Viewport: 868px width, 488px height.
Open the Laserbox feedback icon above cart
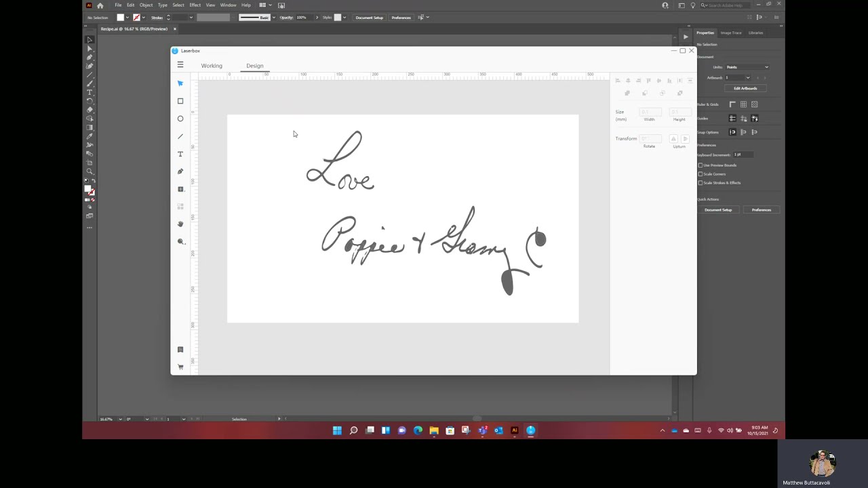180,350
